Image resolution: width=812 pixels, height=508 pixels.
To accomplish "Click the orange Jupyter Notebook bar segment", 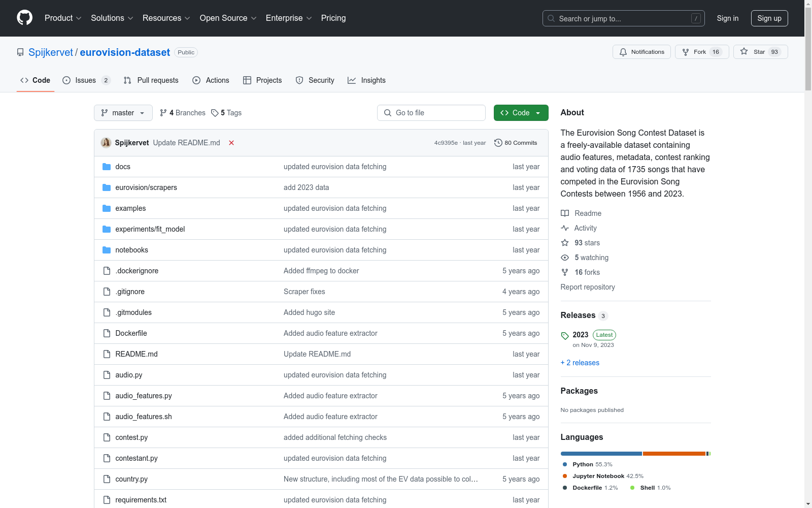I will pyautogui.click(x=674, y=454).
